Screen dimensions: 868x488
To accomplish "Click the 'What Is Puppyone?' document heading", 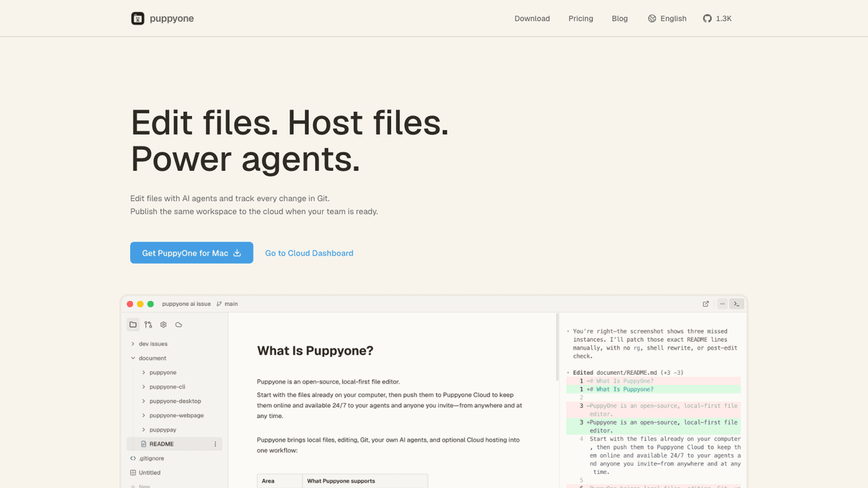I will [315, 350].
